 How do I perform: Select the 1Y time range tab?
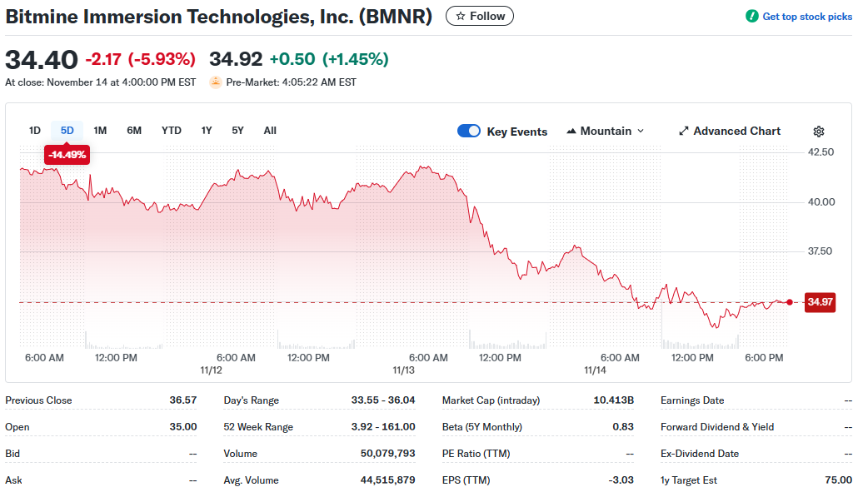207,131
